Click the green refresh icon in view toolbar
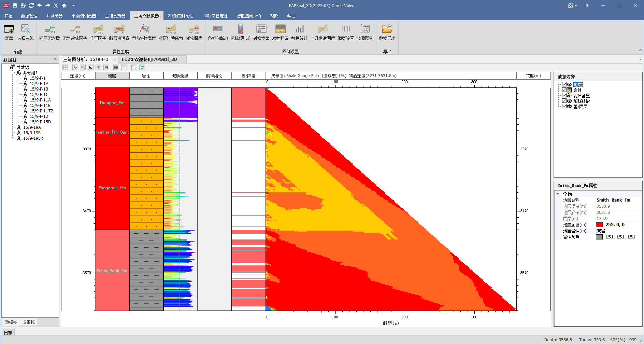This screenshot has height=344, width=644. [x=142, y=68]
